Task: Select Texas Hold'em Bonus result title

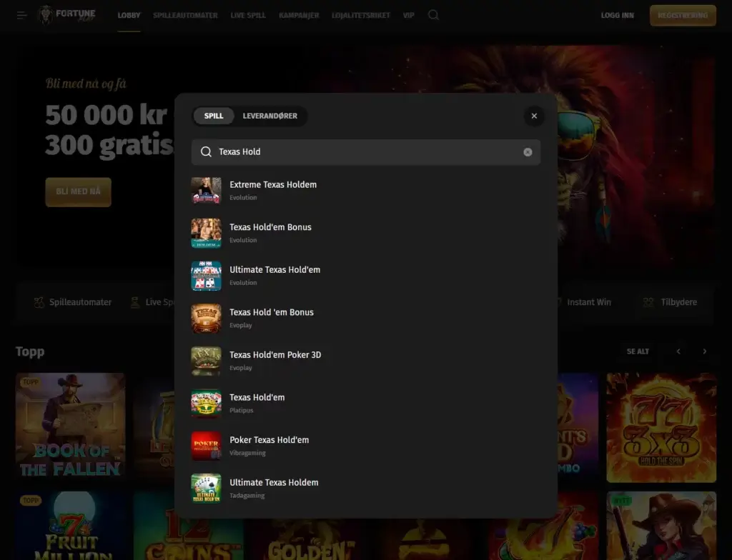Action: [270, 227]
